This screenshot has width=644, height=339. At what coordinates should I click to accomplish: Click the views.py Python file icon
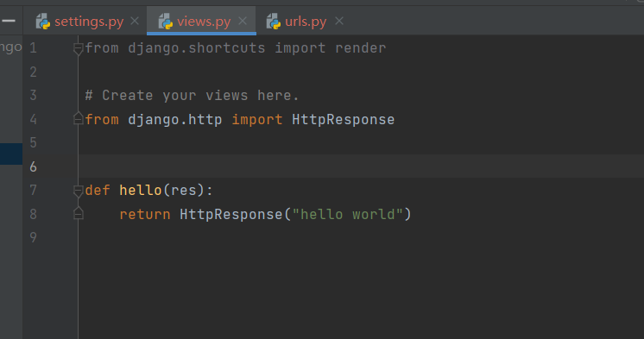click(166, 22)
